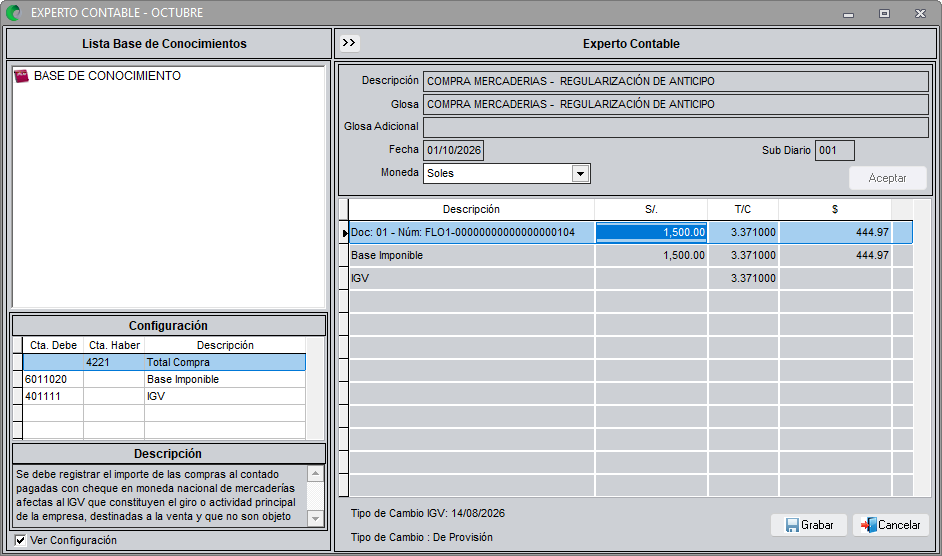Click the >> collapse panel button

coord(349,43)
